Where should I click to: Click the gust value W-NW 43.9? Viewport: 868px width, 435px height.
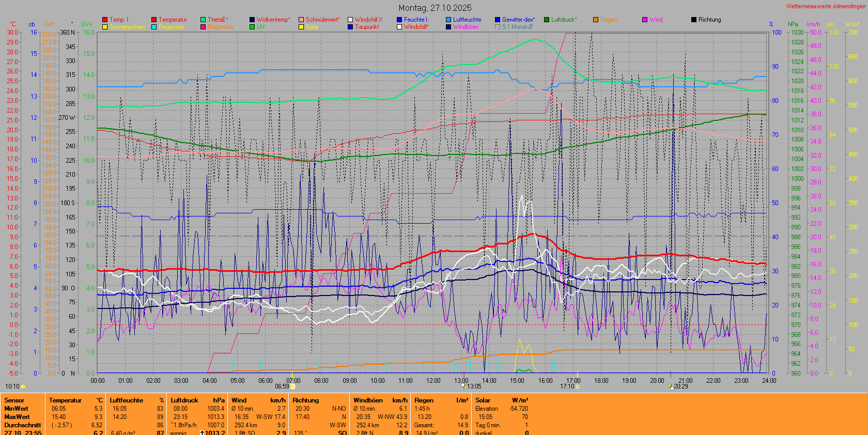[392, 417]
